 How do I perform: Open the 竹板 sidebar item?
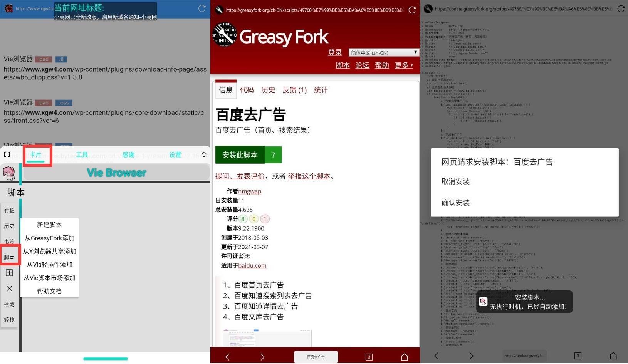pyautogui.click(x=9, y=210)
